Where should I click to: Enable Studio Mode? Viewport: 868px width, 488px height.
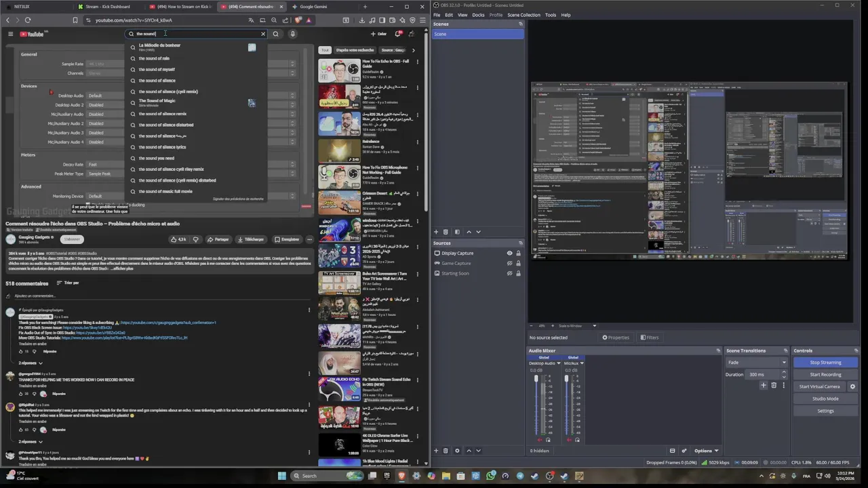825,399
